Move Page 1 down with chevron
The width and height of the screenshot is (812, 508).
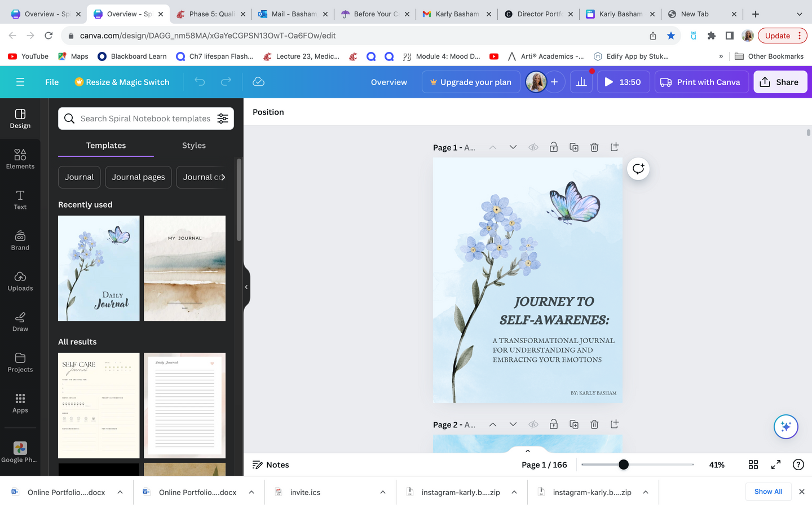(x=513, y=147)
